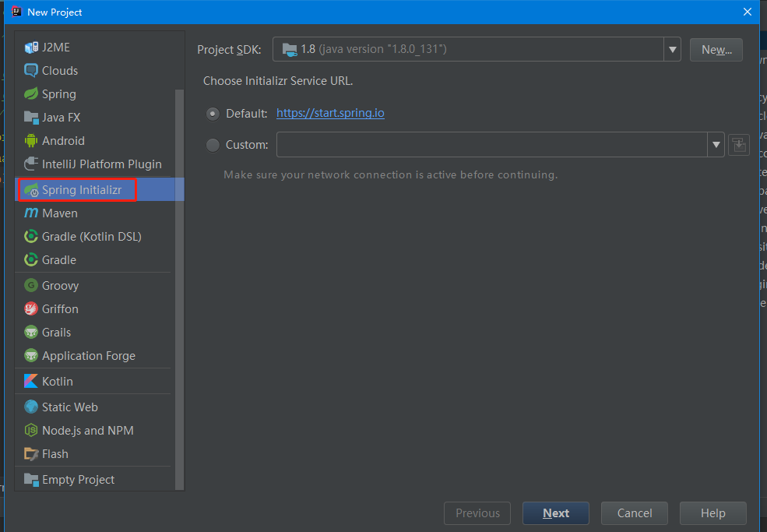The height and width of the screenshot is (532, 767).
Task: Focus the Custom URL input field
Action: click(x=491, y=145)
